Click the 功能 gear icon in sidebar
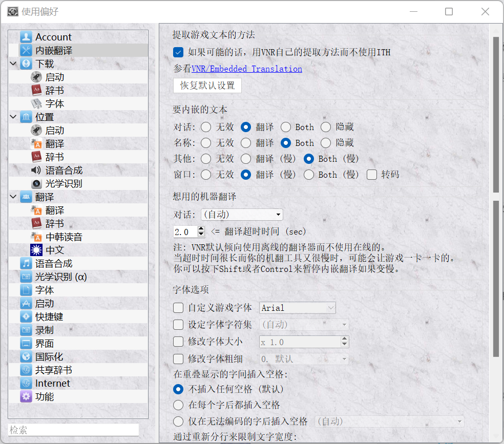The image size is (504, 444). 26,397
